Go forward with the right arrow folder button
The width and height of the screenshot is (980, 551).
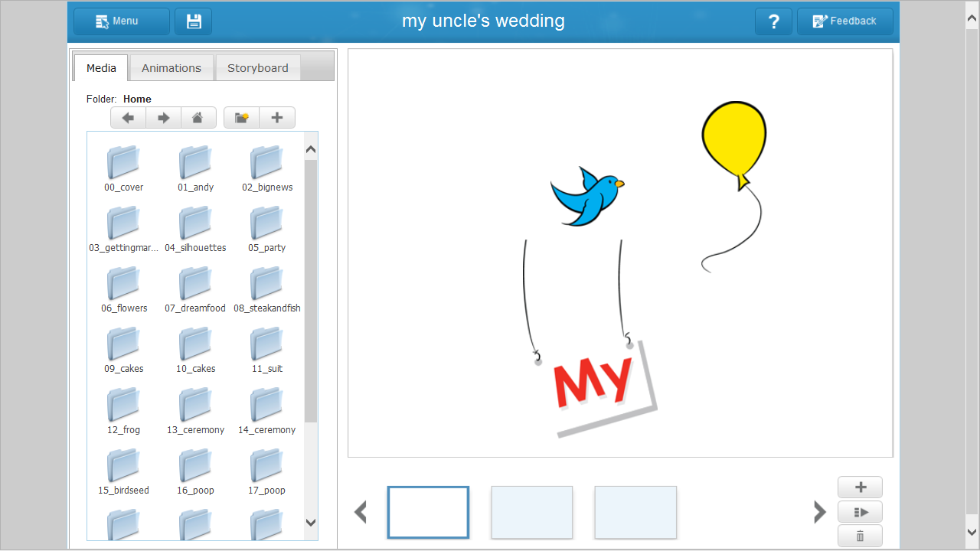pos(164,118)
